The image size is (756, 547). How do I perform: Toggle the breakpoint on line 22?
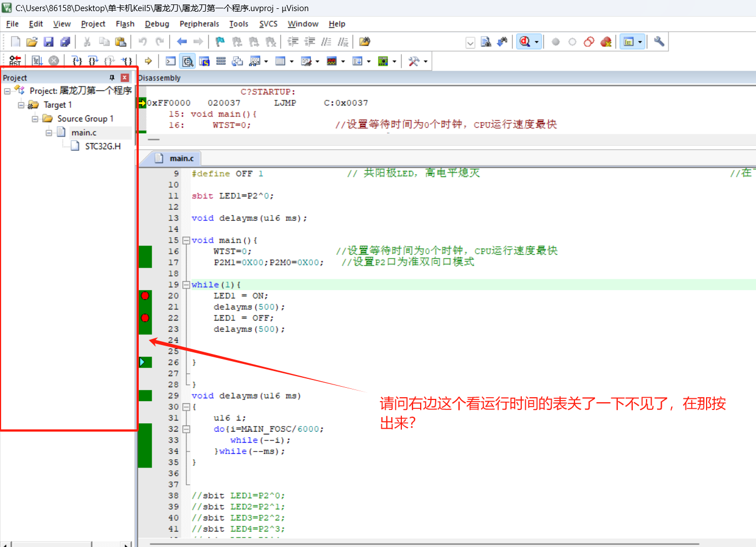[x=145, y=318]
